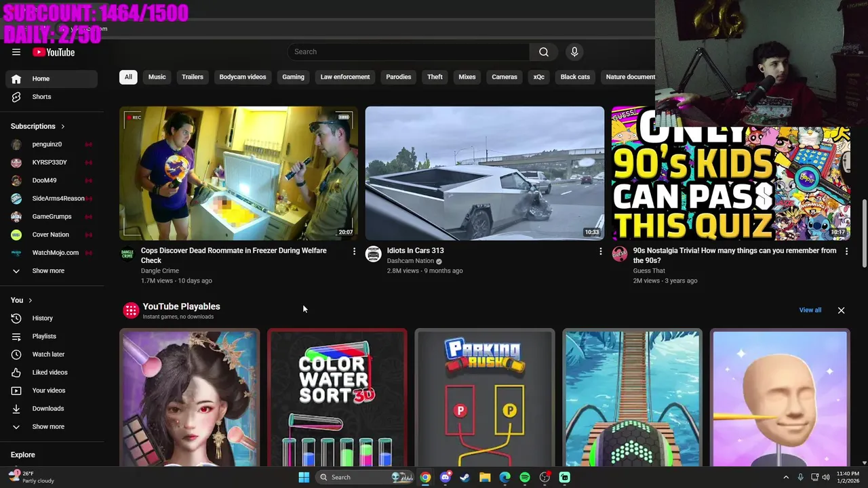Image resolution: width=868 pixels, height=488 pixels.
Task: Click View all for YouTube Playables
Action: 810,310
